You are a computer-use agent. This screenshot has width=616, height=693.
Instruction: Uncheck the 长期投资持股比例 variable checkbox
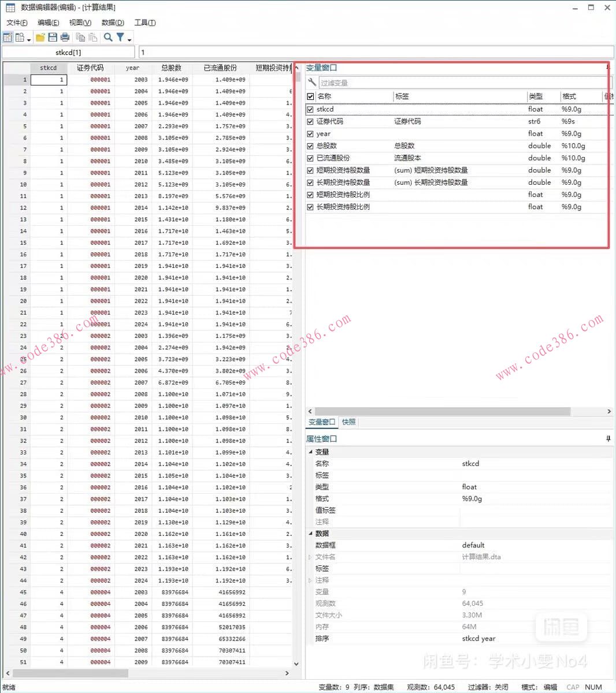(x=310, y=207)
